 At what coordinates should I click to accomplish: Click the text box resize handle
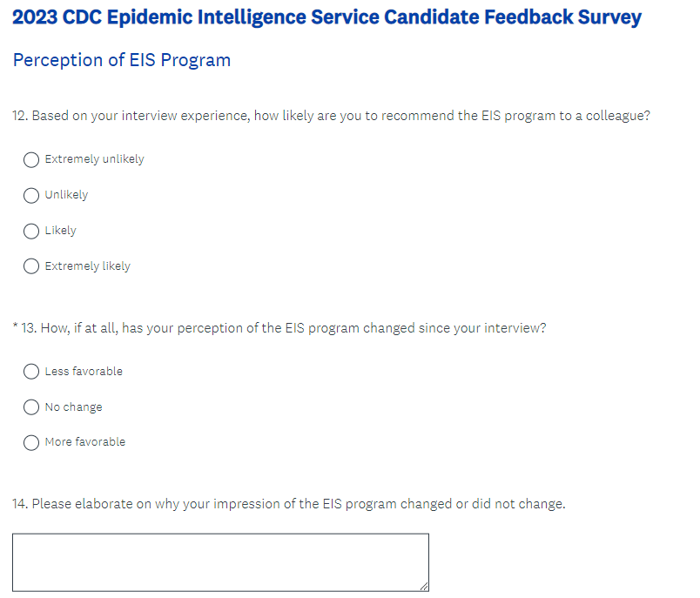[424, 587]
